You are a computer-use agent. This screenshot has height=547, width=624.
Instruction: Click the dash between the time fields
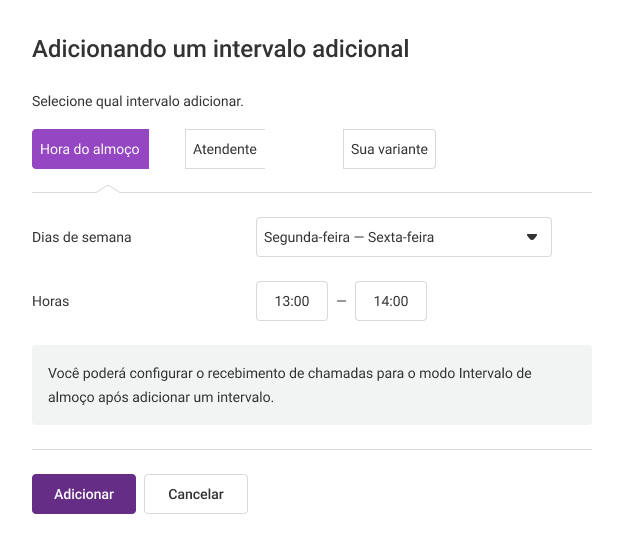(341, 301)
